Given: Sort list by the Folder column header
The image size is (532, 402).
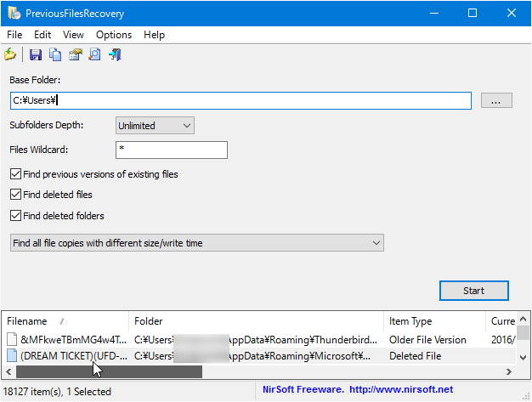Looking at the screenshot, I should point(256,321).
